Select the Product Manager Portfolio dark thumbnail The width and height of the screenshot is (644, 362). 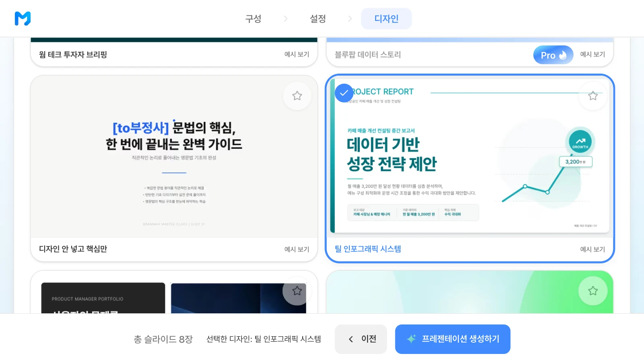pos(103,298)
